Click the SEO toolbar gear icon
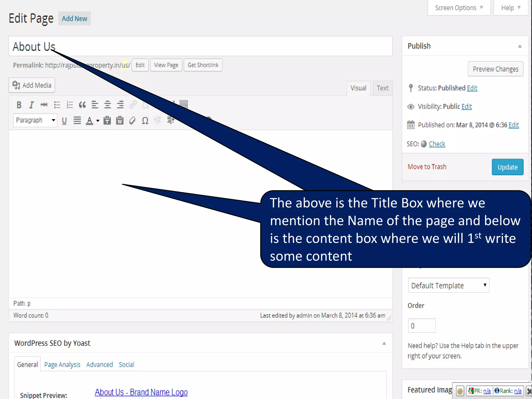 click(460, 391)
